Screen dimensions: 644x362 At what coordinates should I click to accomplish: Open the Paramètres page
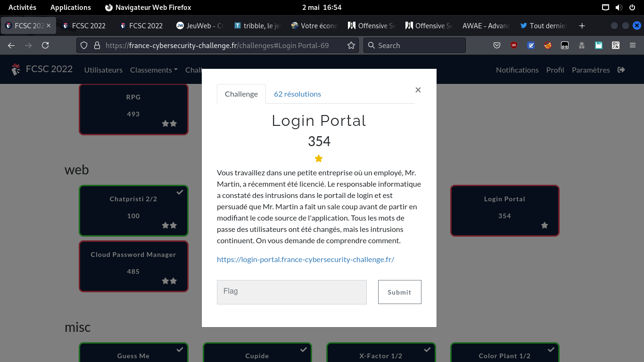pos(591,70)
